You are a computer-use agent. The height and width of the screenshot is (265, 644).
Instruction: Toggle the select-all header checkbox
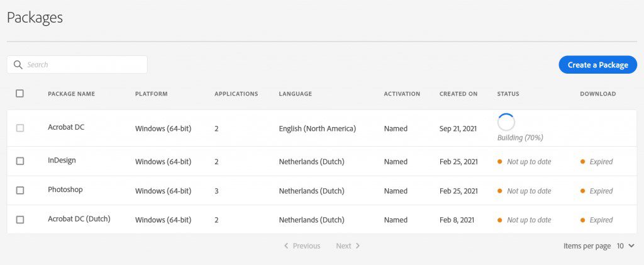(x=19, y=93)
